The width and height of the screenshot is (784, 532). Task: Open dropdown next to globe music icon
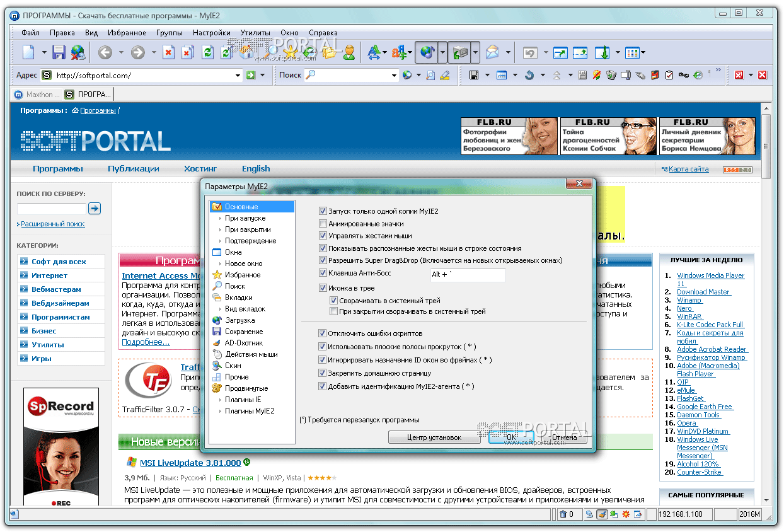pos(442,53)
